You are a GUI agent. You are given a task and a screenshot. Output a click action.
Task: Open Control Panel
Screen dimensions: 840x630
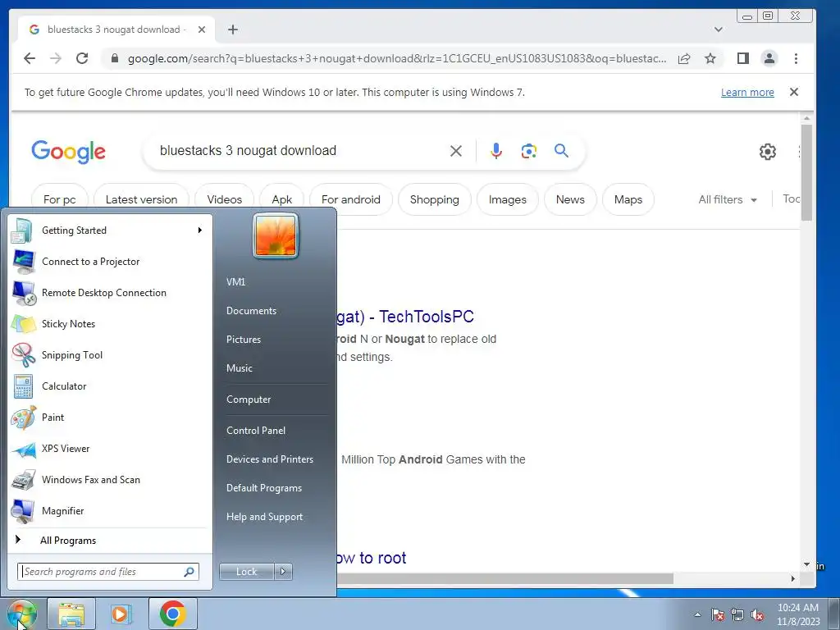[x=274, y=430]
